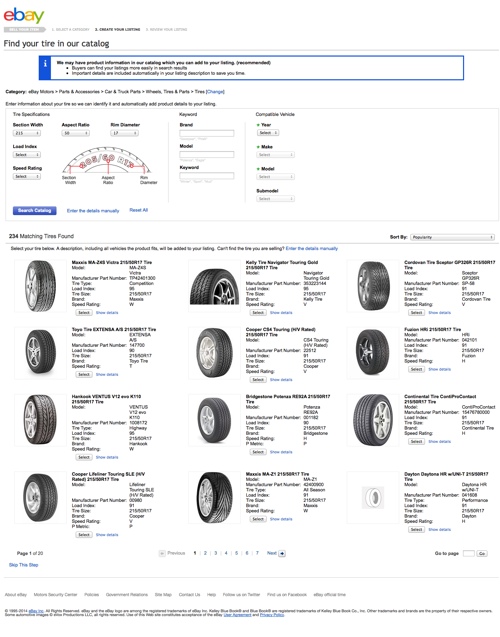Select the Maxxis MA-Z1 tire
This screenshot has width=500, height=637.
coord(258,519)
